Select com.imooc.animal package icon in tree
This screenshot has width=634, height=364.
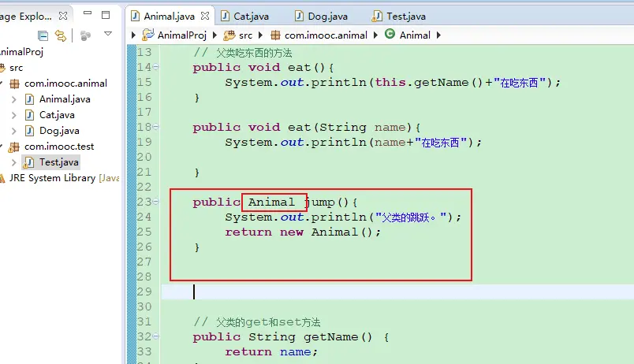14,84
